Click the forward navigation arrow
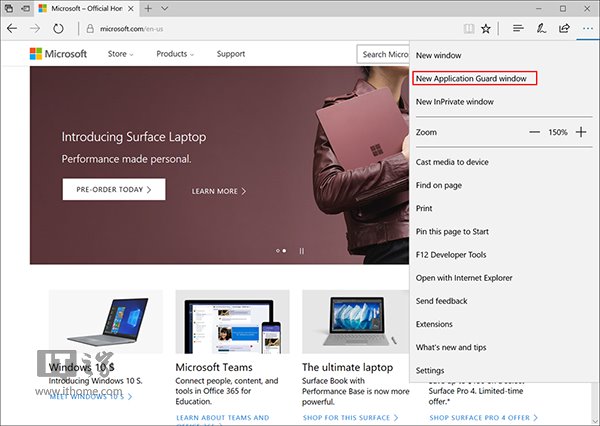600x426 pixels. coord(35,28)
